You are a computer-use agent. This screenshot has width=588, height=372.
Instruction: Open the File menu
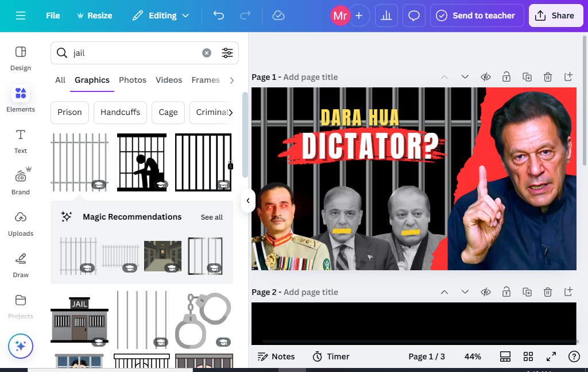(x=53, y=16)
